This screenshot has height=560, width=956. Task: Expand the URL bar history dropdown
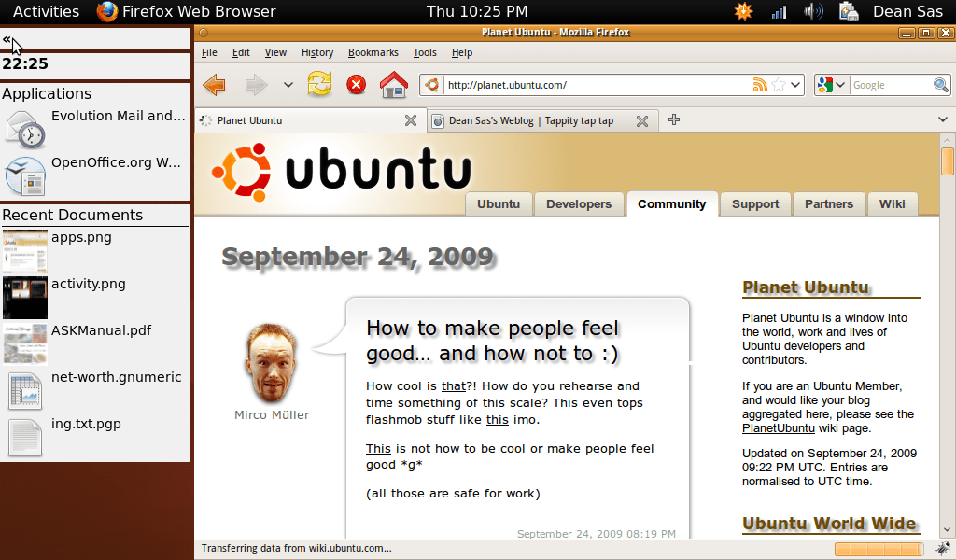(x=795, y=85)
